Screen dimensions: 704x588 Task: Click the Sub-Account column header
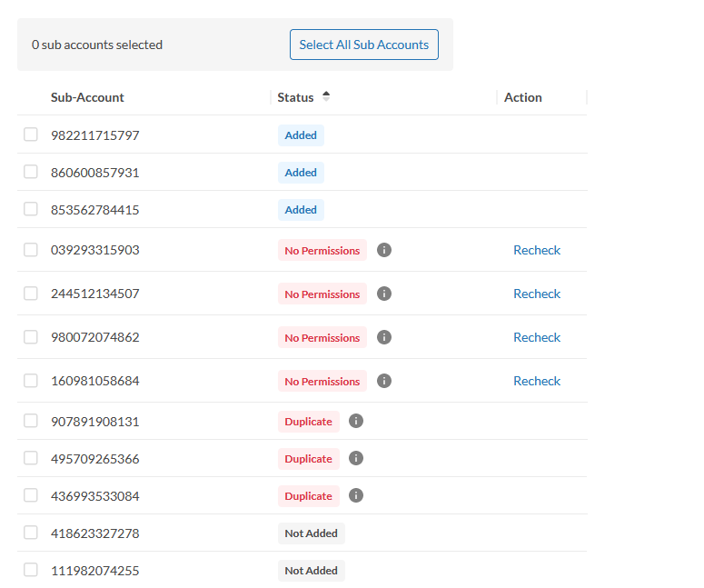87,97
